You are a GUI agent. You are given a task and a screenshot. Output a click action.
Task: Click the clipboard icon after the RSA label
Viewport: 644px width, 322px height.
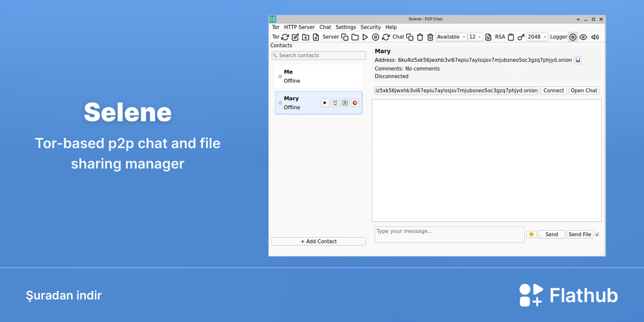(511, 37)
